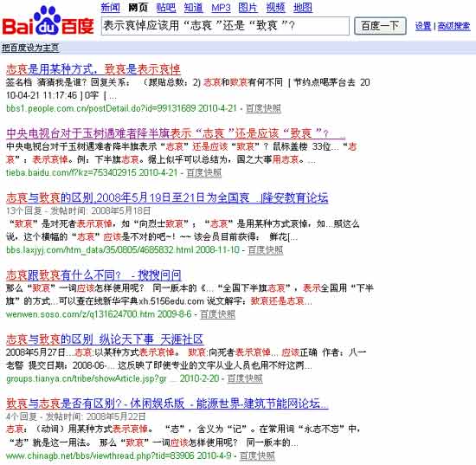The image size is (476, 465).
Task: Open the 设置 link
Action: click(423, 26)
